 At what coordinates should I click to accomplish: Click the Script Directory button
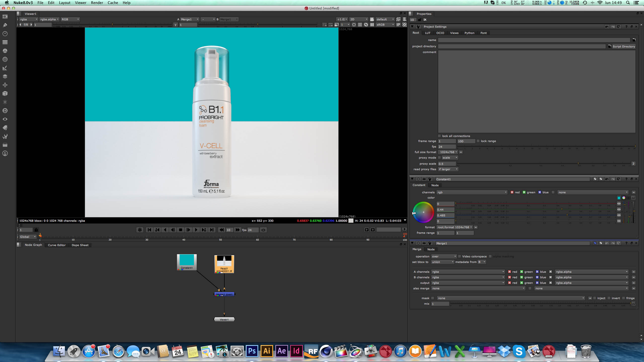point(623,47)
